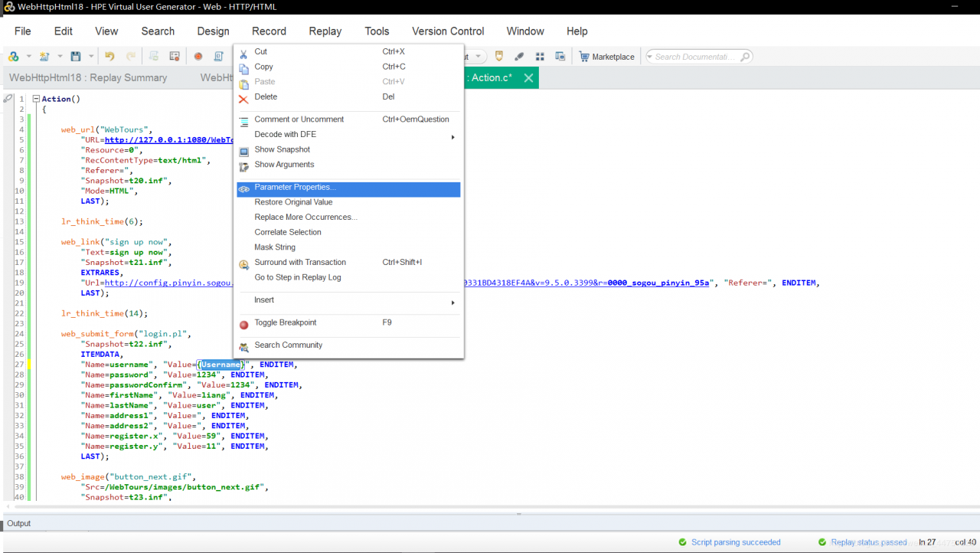This screenshot has height=553, width=980.
Task: Click the Save floppy disk icon
Action: pos(76,57)
